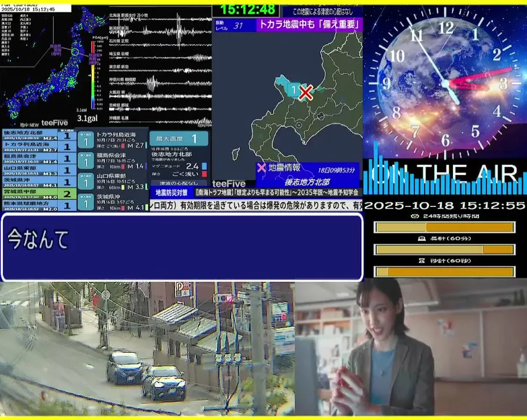
Task: Click the 埼玉県 岩槻 seismograph trace
Action: pos(160,57)
